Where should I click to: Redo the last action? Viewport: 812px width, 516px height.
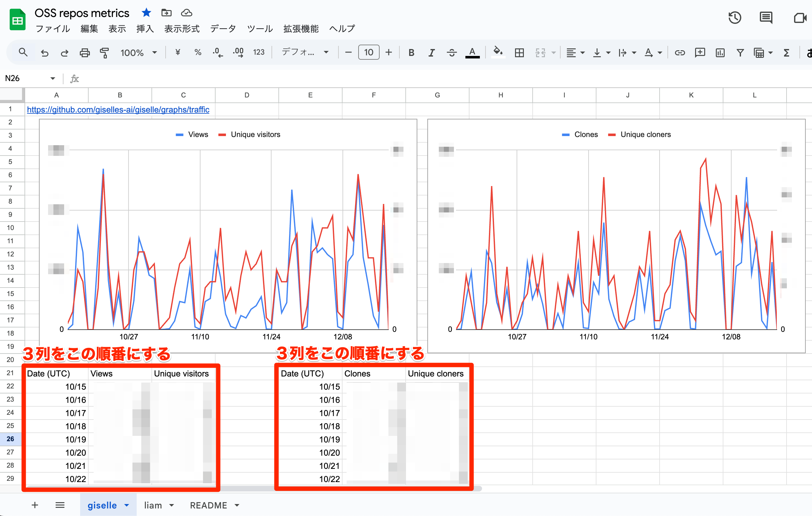pyautogui.click(x=64, y=52)
